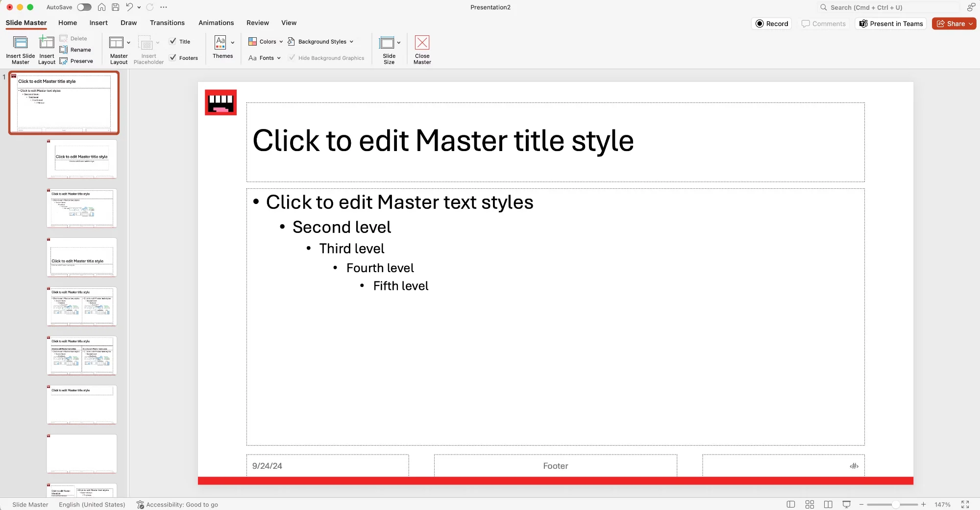980x510 pixels.
Task: Switch to Reading view icon
Action: click(x=828, y=504)
